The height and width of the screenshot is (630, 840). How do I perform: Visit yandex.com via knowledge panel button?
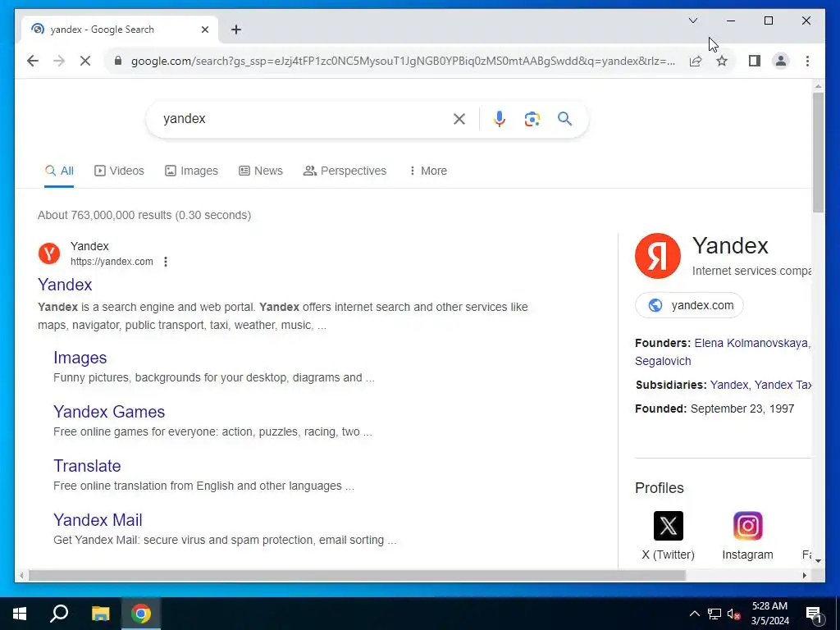[689, 305]
